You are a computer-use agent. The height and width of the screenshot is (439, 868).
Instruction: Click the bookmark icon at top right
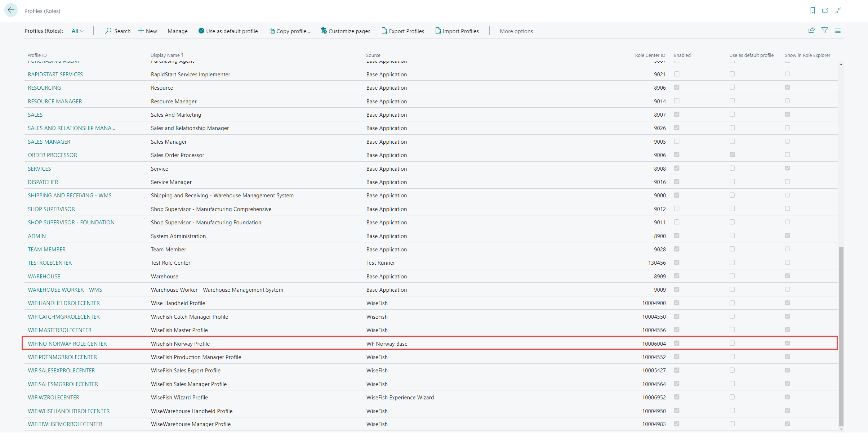pos(812,10)
